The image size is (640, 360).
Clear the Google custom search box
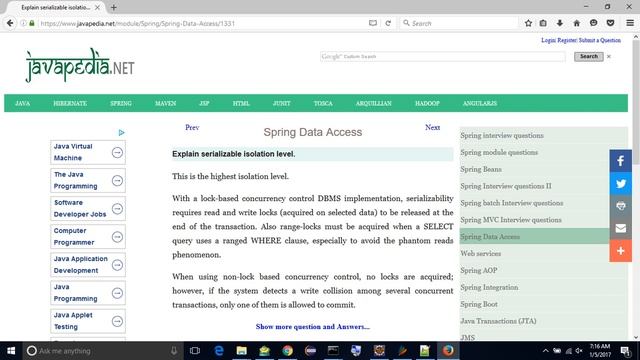609,56
